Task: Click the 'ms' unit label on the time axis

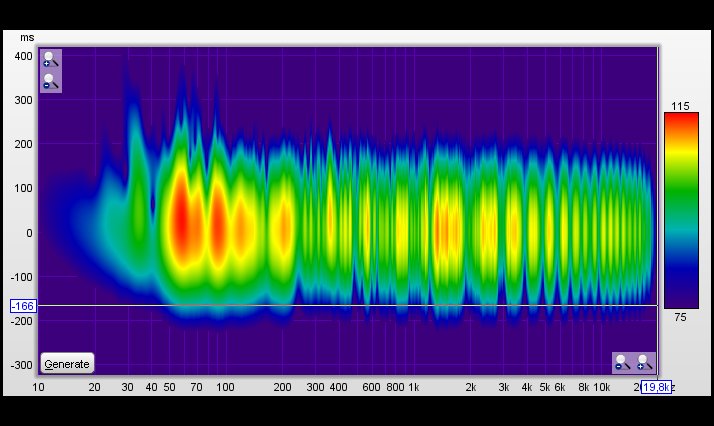Action: pyautogui.click(x=27, y=38)
